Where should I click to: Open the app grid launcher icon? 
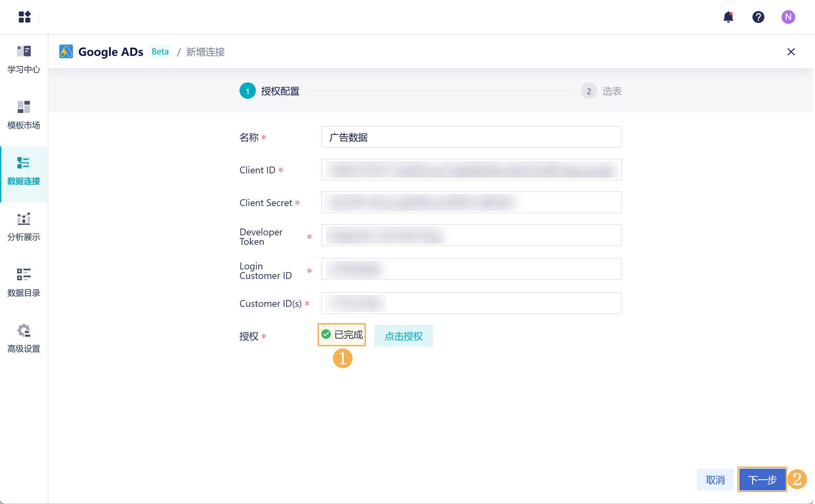coord(25,17)
